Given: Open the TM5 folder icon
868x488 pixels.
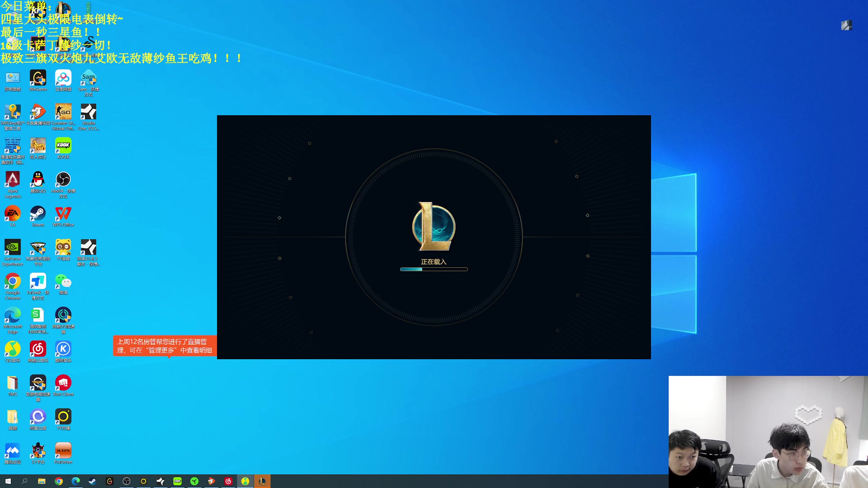Looking at the screenshot, I should point(13,386).
